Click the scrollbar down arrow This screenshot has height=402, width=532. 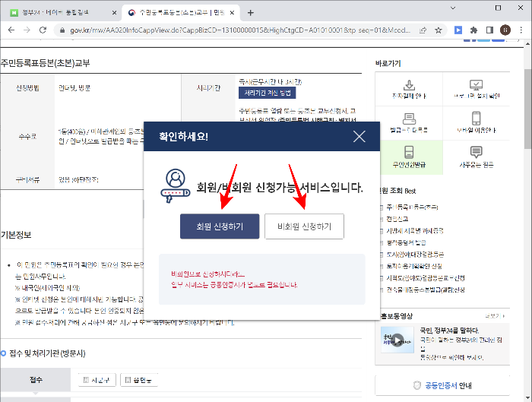point(528,398)
